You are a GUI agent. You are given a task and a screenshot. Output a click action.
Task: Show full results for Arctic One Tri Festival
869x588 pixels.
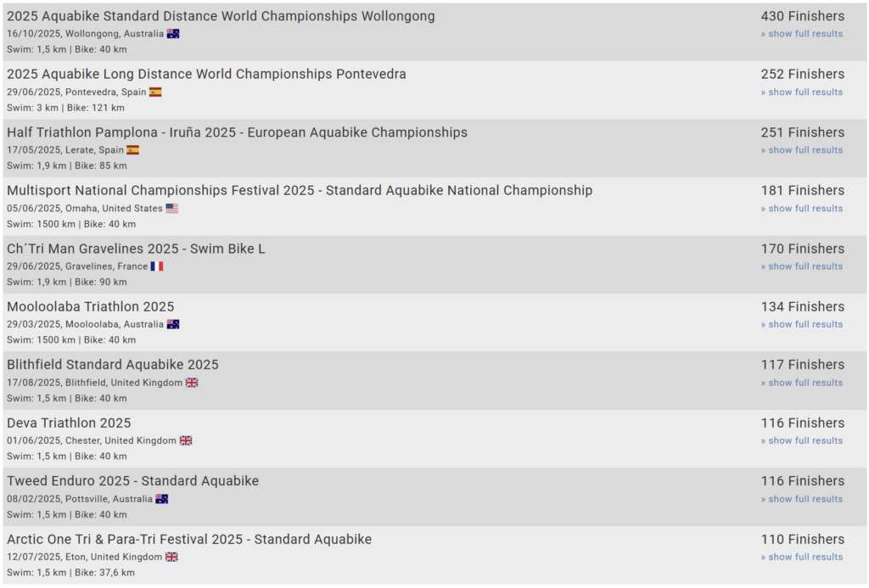802,557
